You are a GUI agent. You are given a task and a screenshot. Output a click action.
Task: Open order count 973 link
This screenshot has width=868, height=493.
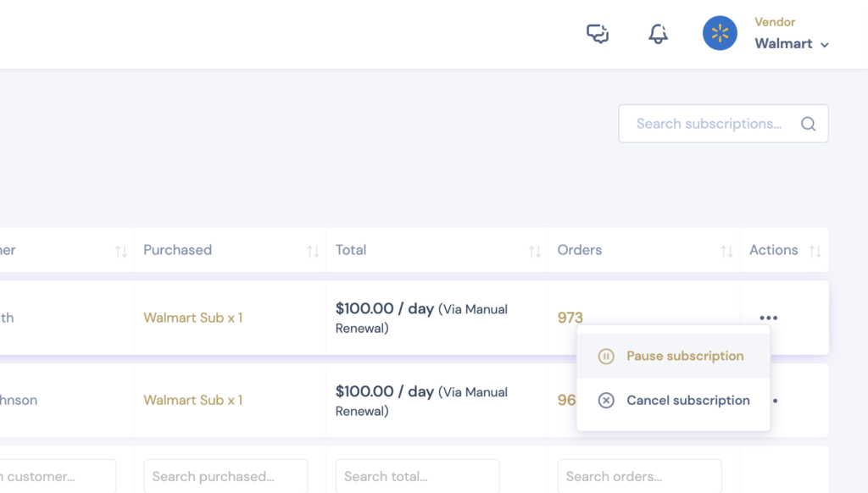point(570,317)
